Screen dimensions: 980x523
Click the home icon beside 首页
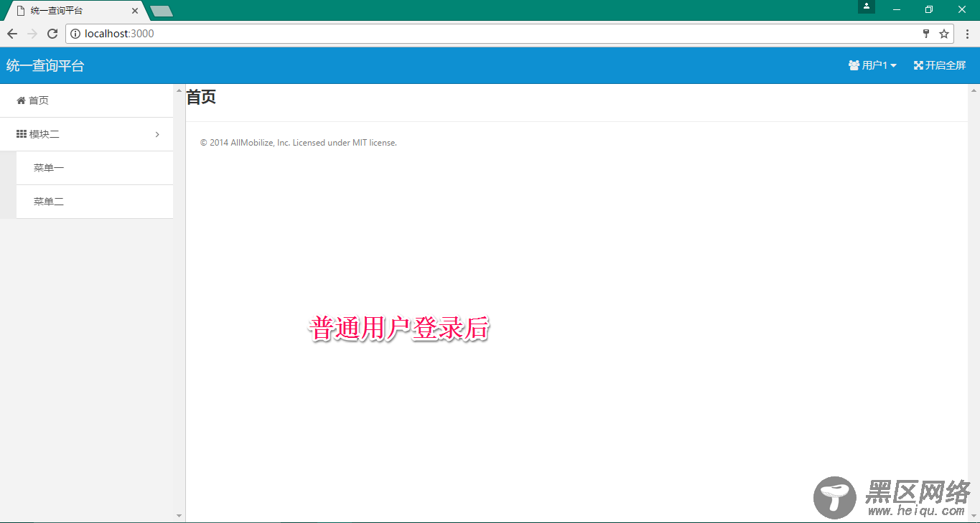tap(21, 100)
